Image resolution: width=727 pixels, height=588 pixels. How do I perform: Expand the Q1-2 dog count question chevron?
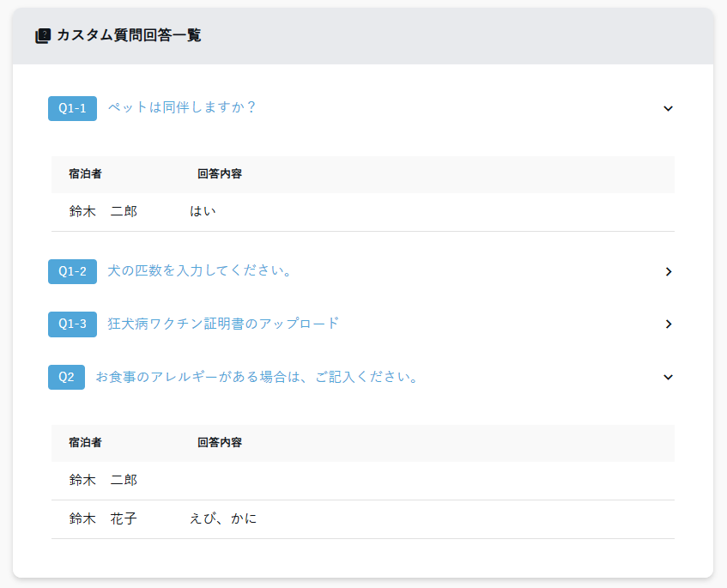click(668, 271)
